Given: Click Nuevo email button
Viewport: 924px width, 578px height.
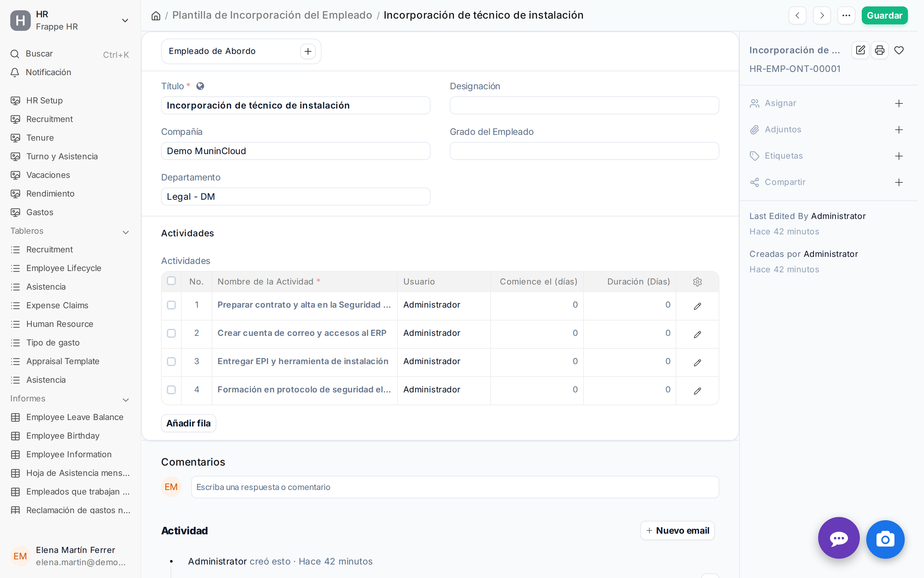Looking at the screenshot, I should point(677,530).
